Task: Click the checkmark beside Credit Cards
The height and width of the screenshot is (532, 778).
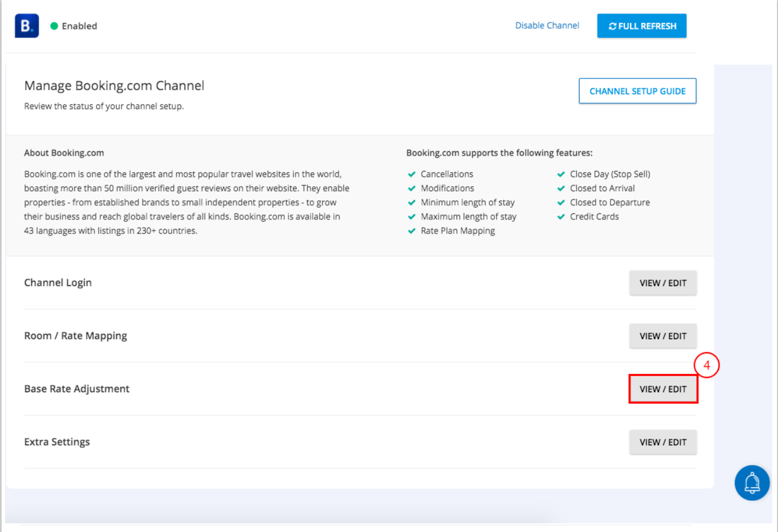Action: [x=561, y=216]
